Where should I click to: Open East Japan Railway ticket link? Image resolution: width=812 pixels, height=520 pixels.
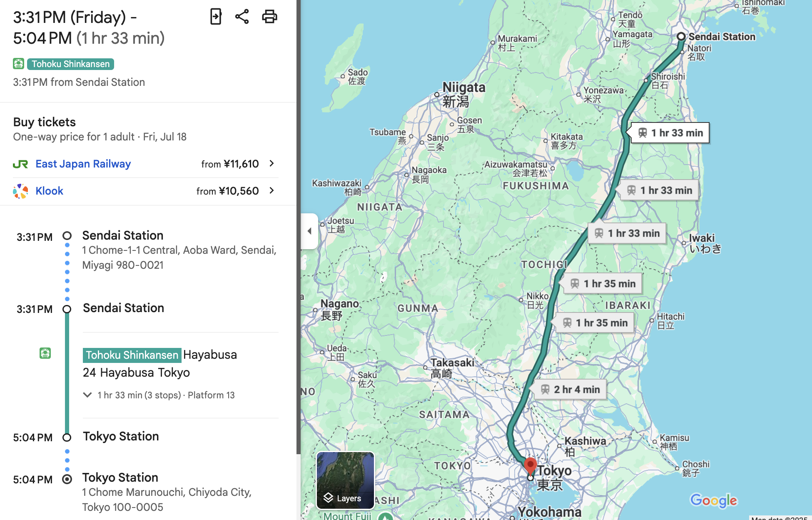pyautogui.click(x=83, y=164)
